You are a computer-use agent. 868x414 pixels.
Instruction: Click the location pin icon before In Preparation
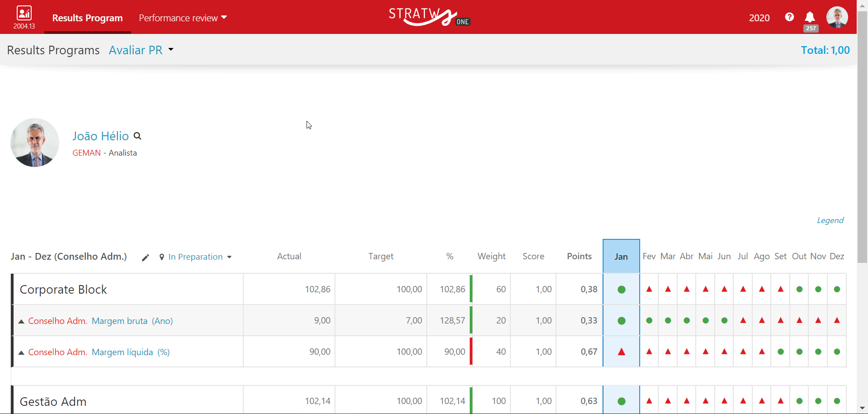[162, 257]
